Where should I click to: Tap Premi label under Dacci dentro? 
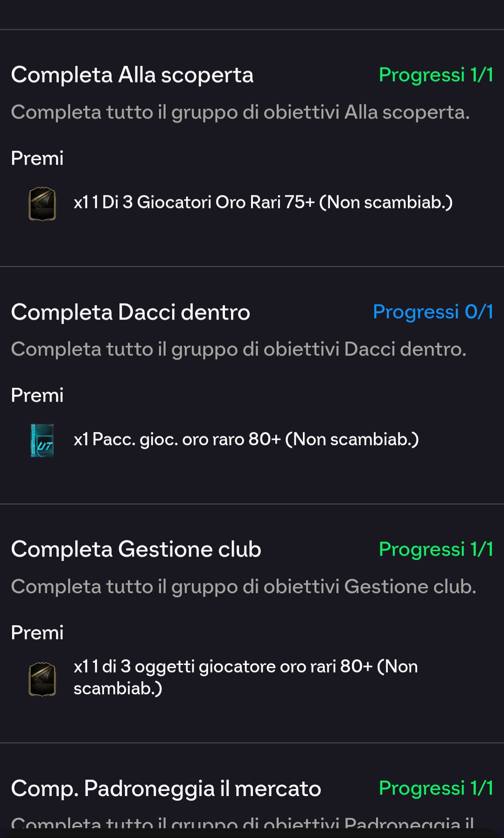click(37, 396)
